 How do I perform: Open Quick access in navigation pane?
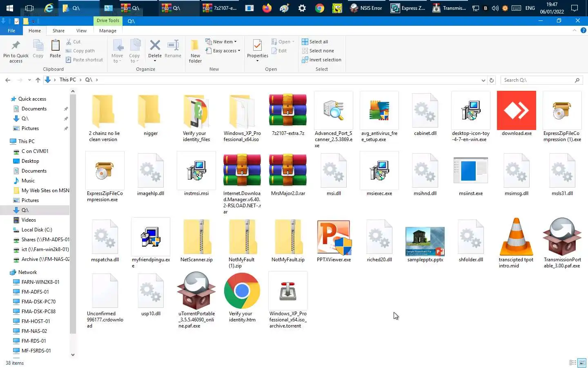pos(32,99)
